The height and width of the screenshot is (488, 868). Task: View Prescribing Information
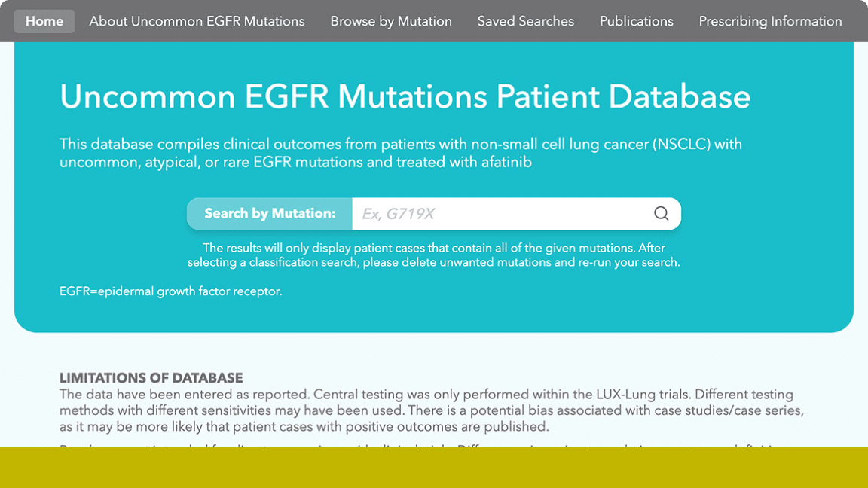coord(770,21)
